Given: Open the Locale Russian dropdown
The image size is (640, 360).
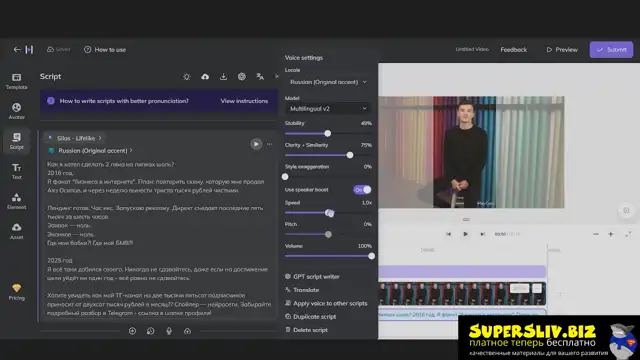Looking at the screenshot, I should [328, 82].
